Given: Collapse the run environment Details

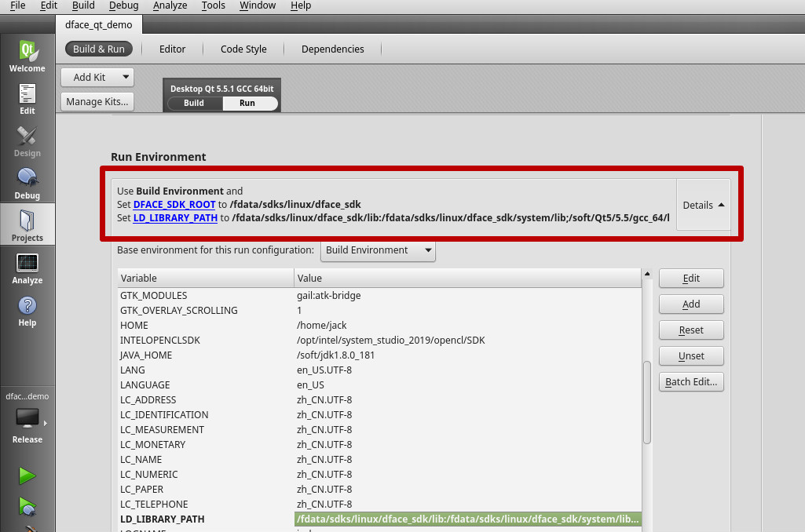Looking at the screenshot, I should pos(703,205).
